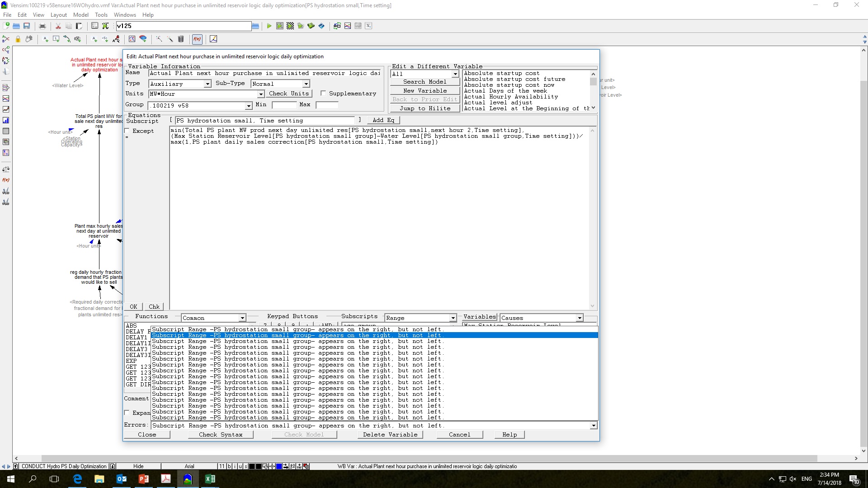The width and height of the screenshot is (868, 488).
Task: Click the first black color swatch in status bar
Action: (x=252, y=466)
